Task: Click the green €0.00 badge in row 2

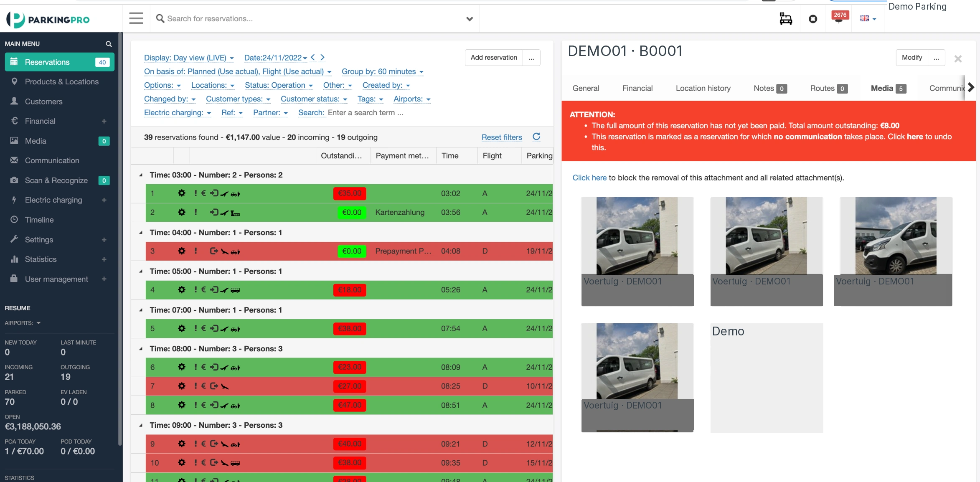Action: point(352,212)
